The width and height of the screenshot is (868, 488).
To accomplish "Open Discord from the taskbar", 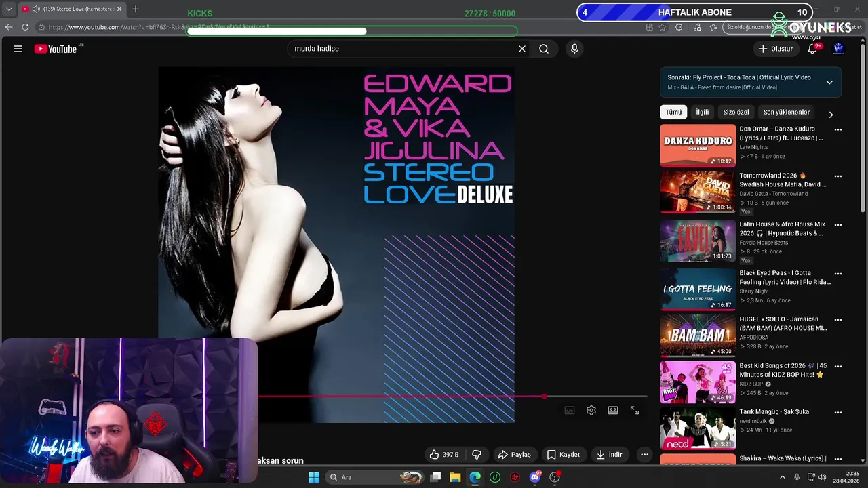I will coord(535,477).
